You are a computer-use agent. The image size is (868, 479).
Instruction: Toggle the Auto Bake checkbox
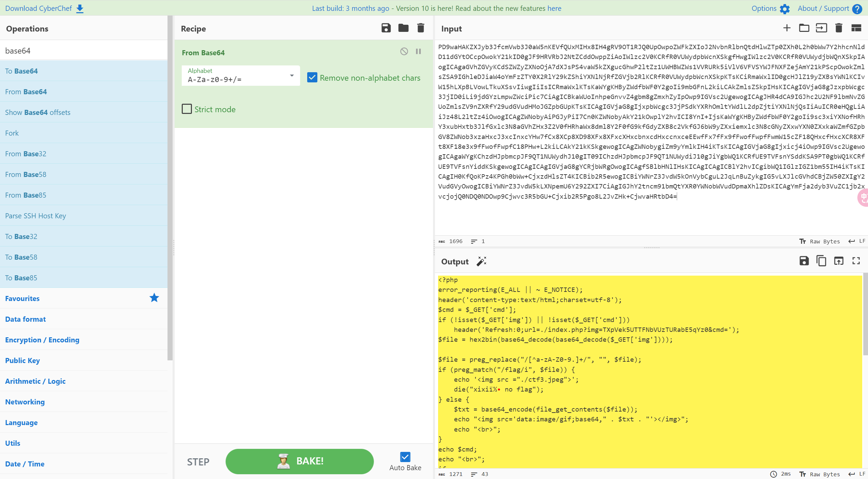(x=405, y=457)
